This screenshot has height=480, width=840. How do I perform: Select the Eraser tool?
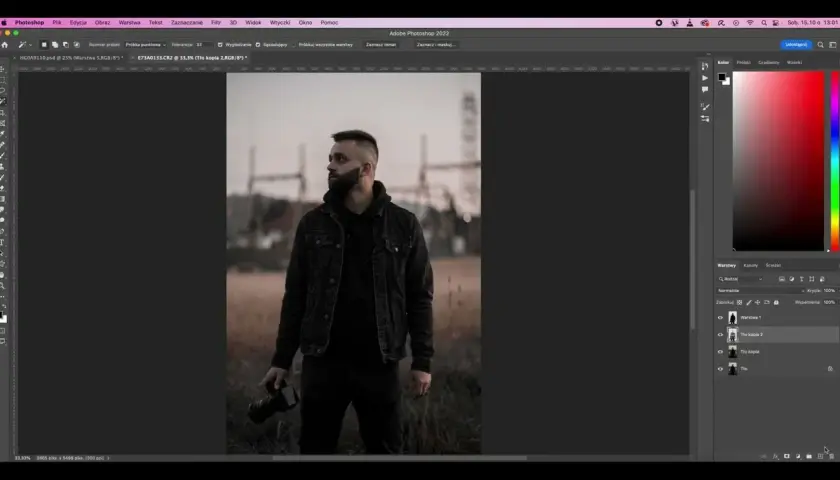[3, 188]
